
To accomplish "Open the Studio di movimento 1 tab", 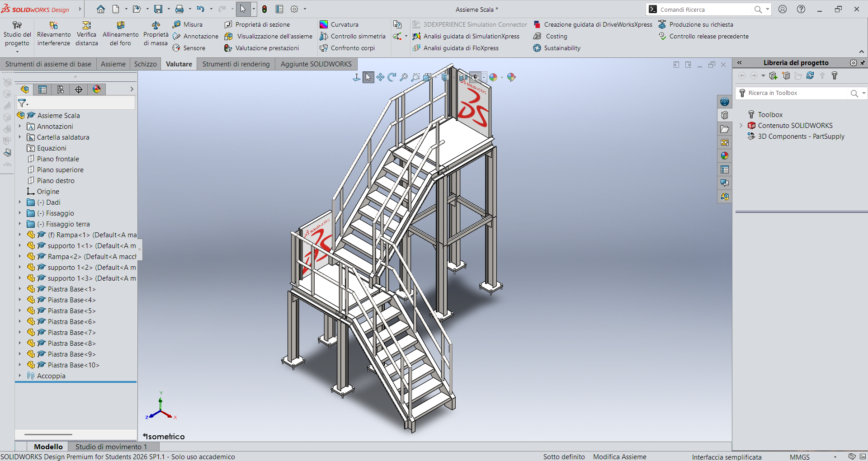I will tap(111, 447).
